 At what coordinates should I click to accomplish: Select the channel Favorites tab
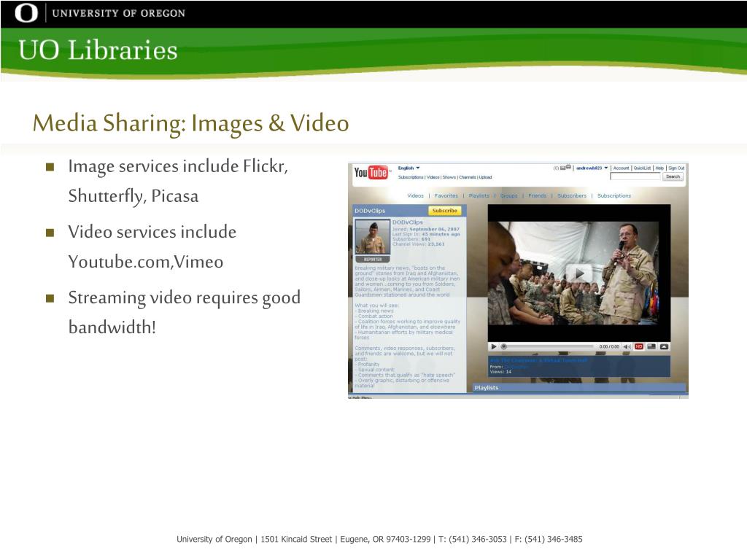[446, 195]
